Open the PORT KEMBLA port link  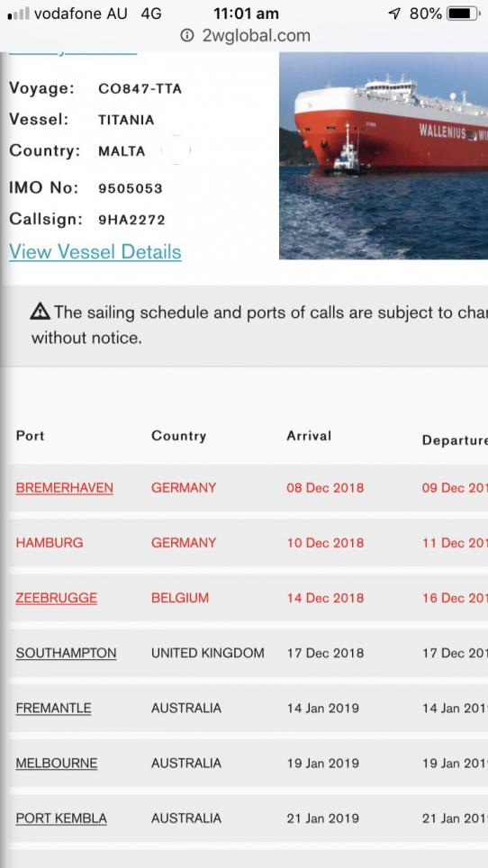[61, 818]
